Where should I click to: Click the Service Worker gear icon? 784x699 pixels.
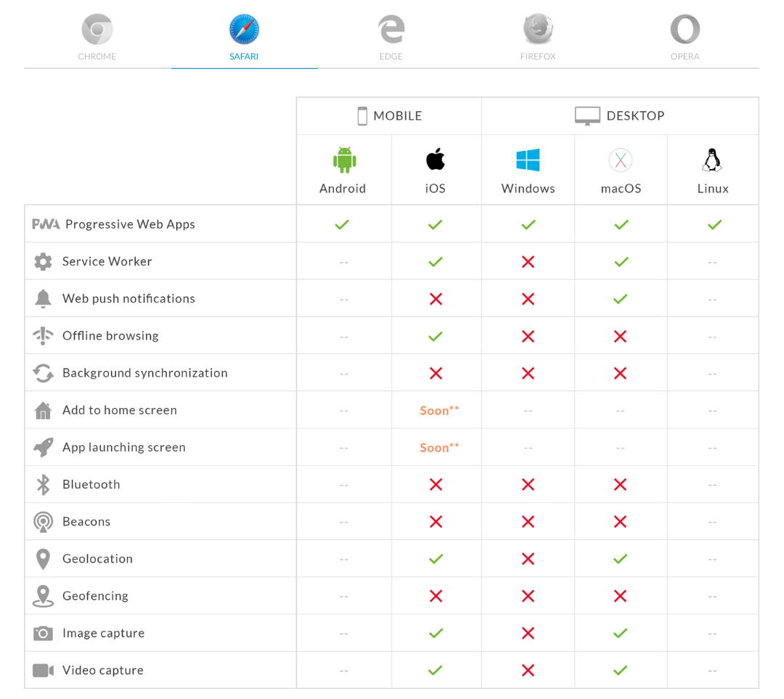point(43,261)
